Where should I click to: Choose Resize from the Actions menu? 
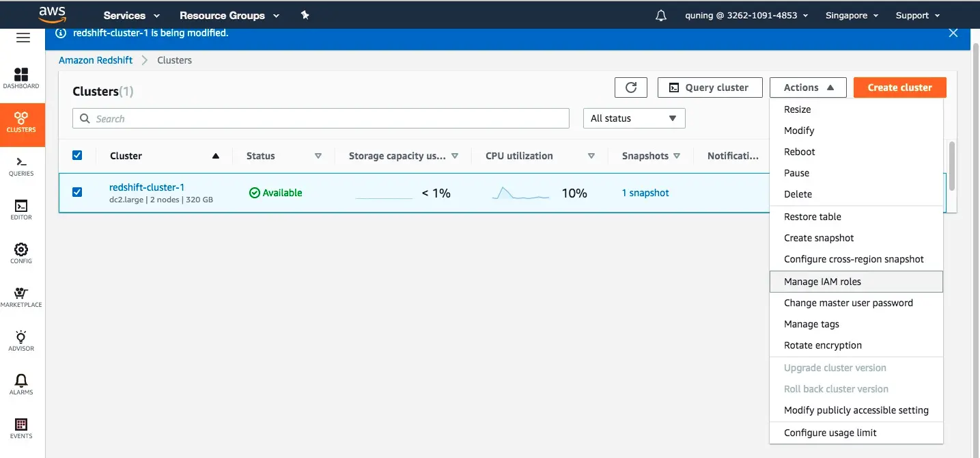(856, 109)
